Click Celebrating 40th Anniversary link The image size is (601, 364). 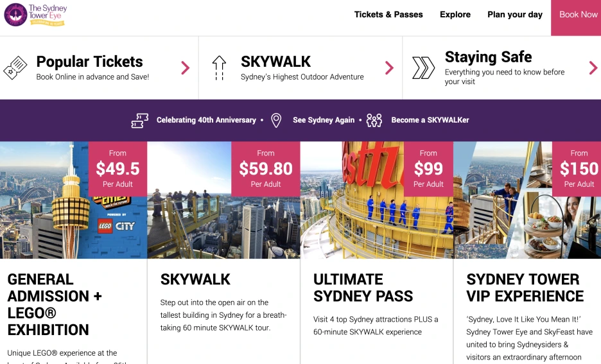[206, 120]
